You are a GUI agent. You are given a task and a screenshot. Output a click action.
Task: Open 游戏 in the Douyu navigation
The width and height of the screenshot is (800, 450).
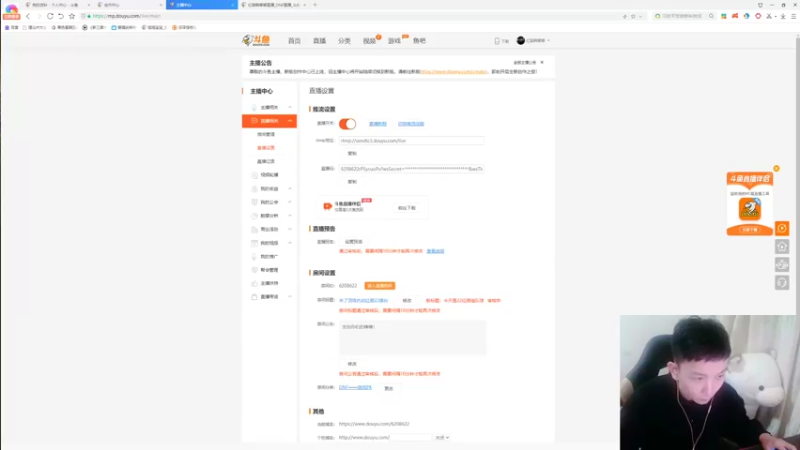394,41
